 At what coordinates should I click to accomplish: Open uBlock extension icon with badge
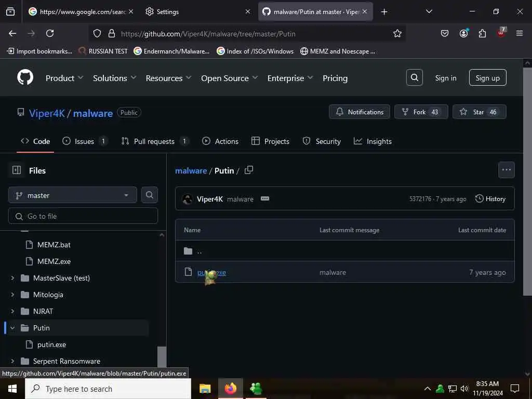click(x=501, y=33)
